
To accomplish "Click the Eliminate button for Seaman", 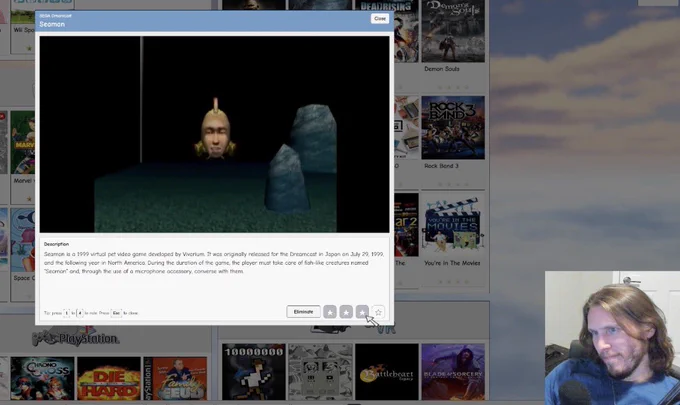I will click(303, 312).
